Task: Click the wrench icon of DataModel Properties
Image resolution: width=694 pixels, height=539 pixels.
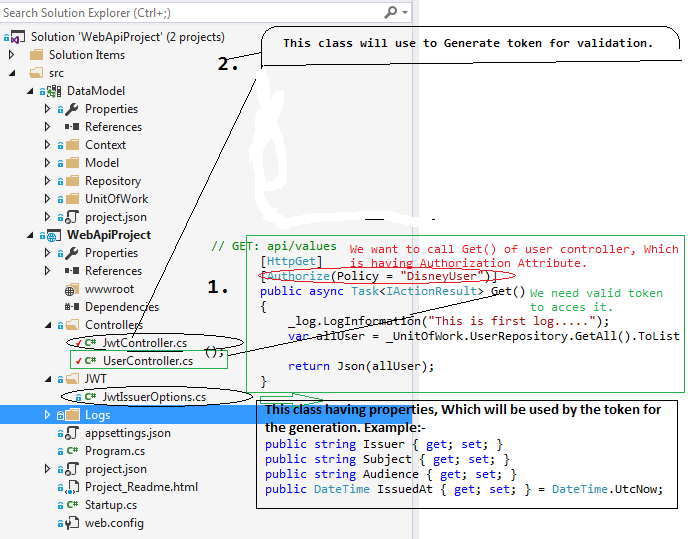Action: 72,109
